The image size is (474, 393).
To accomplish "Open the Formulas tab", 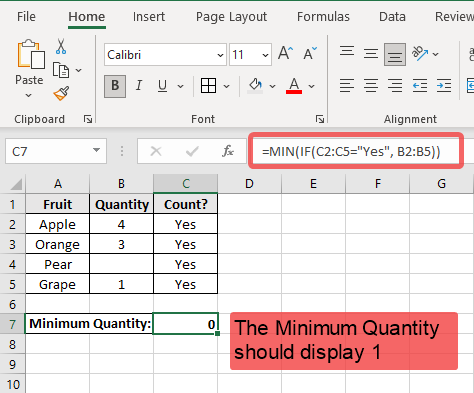I will pos(323,17).
